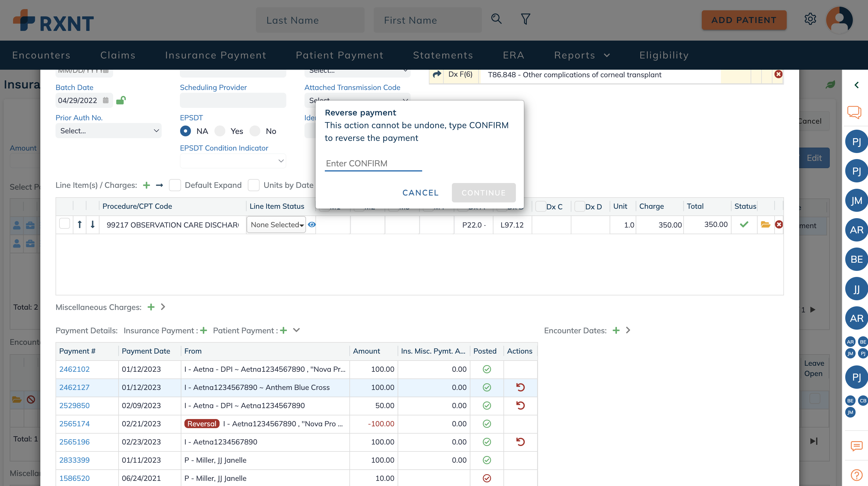This screenshot has height=486, width=868.
Task: Open the Claims tab
Action: 118,55
